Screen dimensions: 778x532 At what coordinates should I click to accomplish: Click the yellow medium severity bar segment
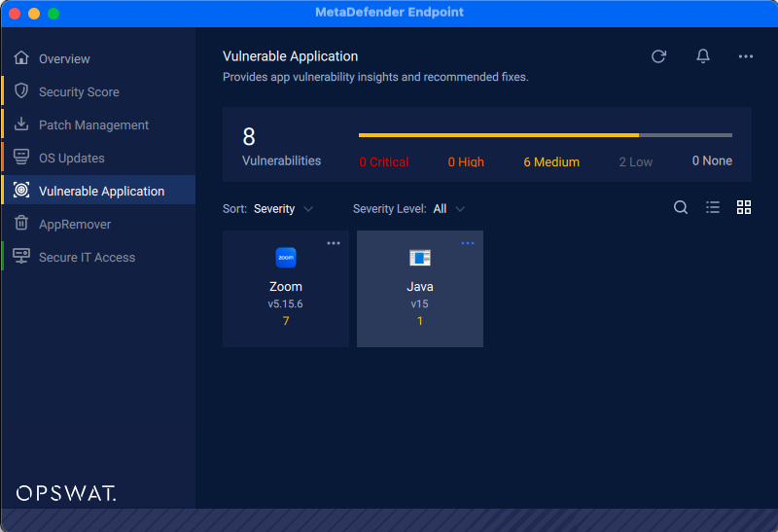499,135
